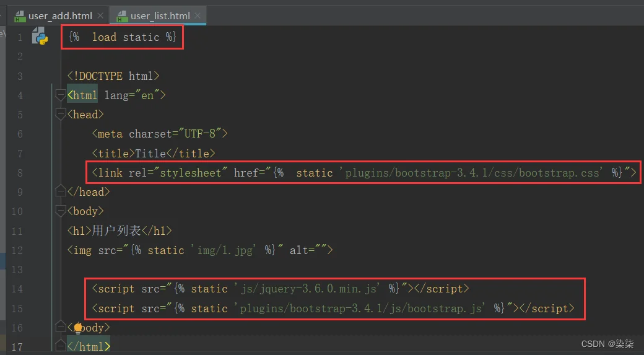Click the bootstrap.css stylesheet path

pyautogui.click(x=471, y=173)
